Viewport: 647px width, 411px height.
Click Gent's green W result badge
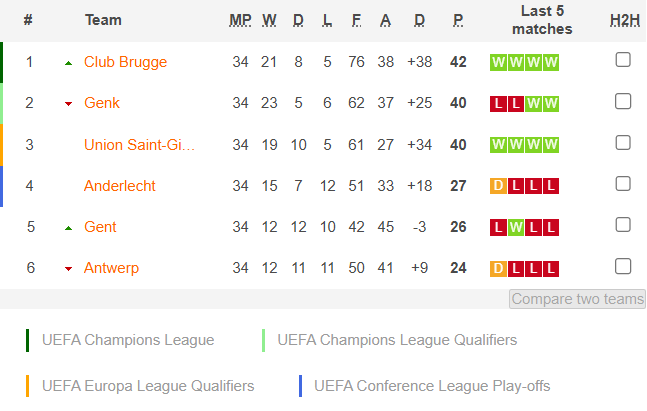point(516,227)
